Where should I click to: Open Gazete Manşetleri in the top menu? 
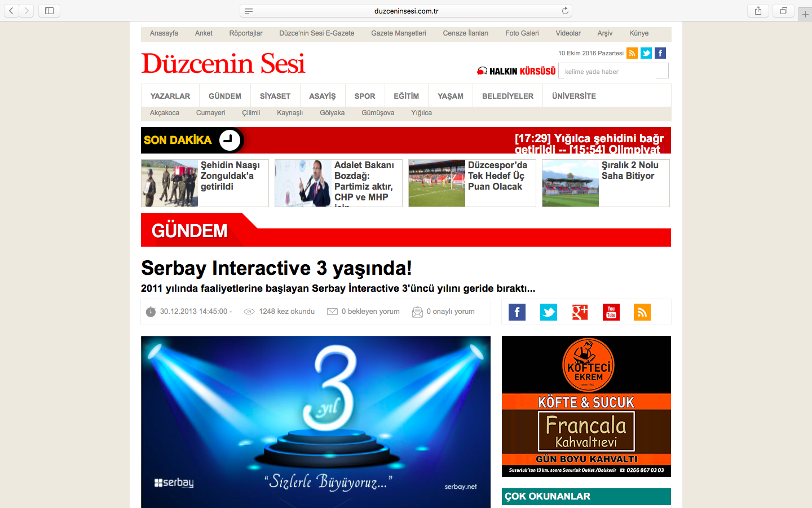[x=399, y=33]
